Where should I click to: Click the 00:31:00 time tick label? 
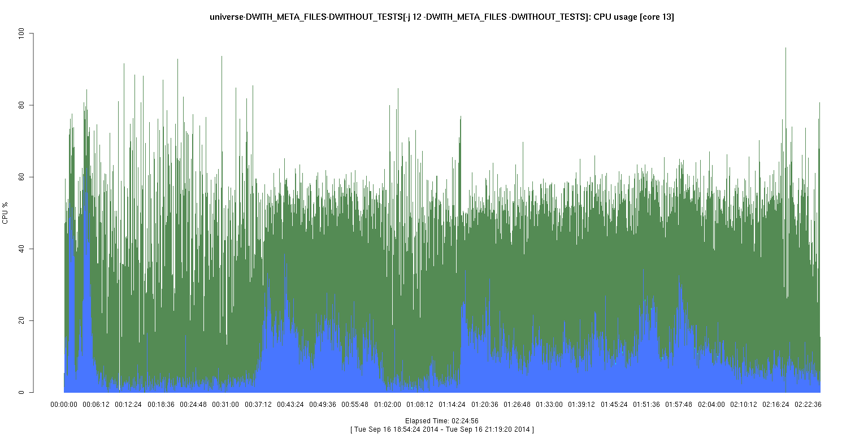(225, 405)
